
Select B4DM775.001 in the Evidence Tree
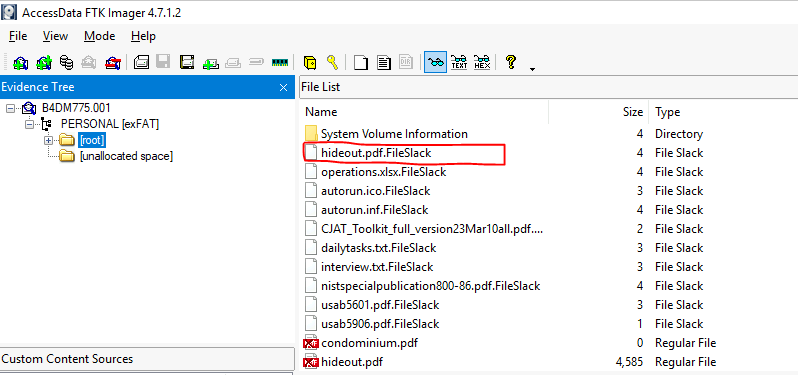pos(76,108)
